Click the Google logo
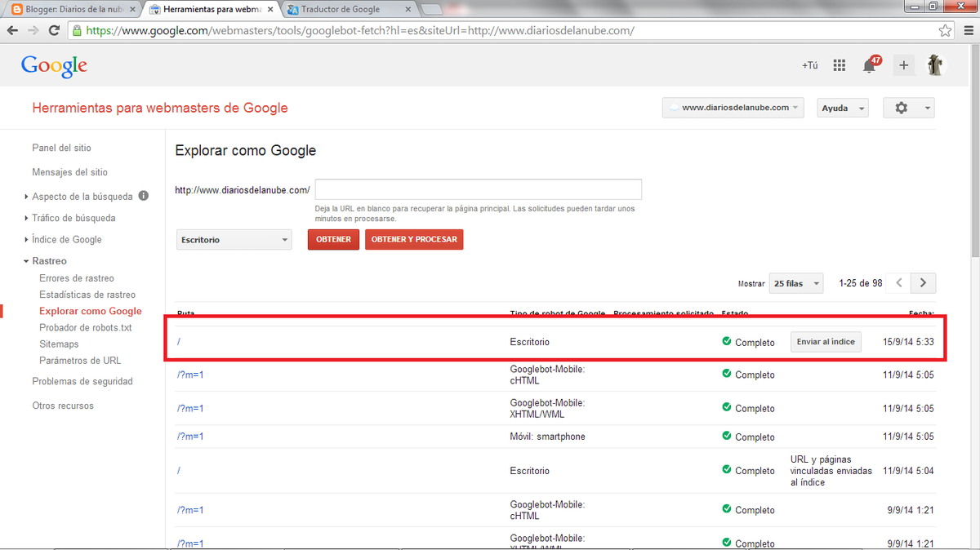This screenshot has height=550, width=980. (x=54, y=66)
